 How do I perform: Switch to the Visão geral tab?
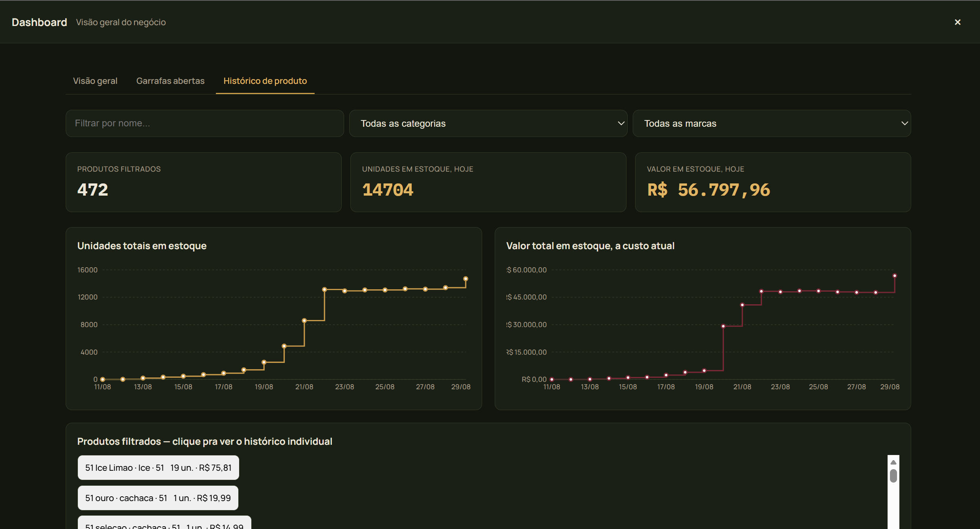coord(95,81)
